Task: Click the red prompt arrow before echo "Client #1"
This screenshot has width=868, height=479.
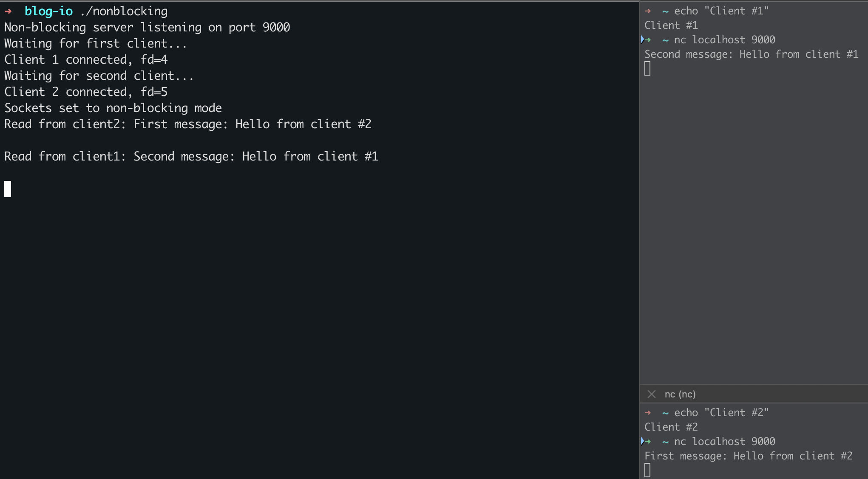Action: pos(648,11)
